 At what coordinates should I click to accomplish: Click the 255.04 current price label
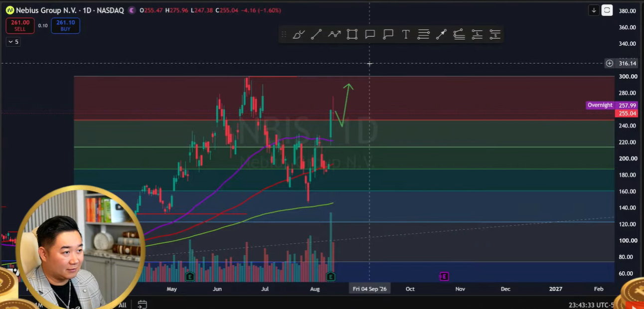tap(628, 114)
